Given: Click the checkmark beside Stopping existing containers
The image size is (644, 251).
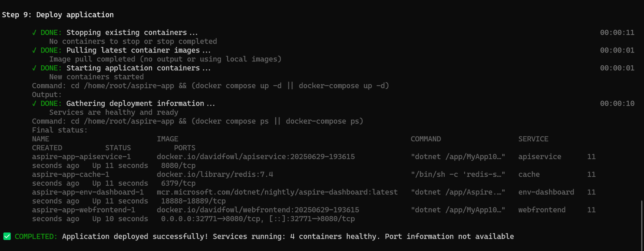Looking at the screenshot, I should [x=34, y=33].
